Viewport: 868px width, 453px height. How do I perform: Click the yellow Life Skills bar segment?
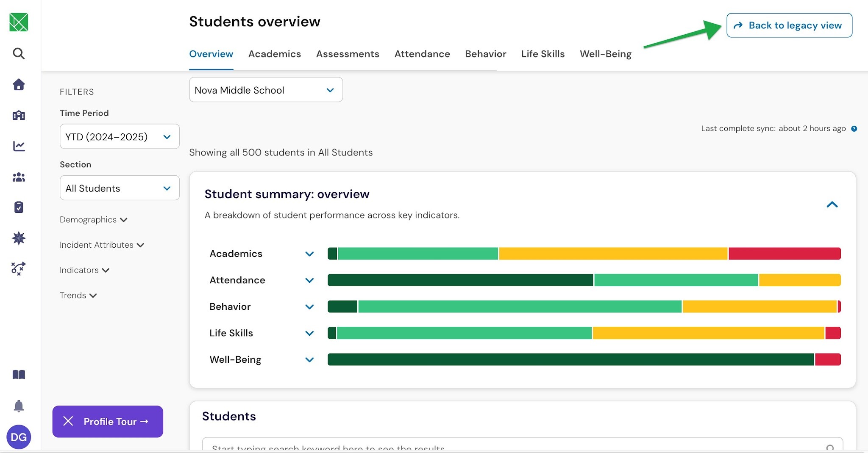tap(709, 333)
